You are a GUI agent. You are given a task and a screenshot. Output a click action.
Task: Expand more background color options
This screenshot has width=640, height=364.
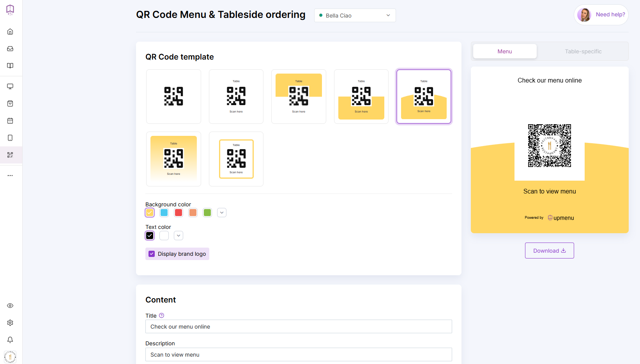tap(222, 213)
